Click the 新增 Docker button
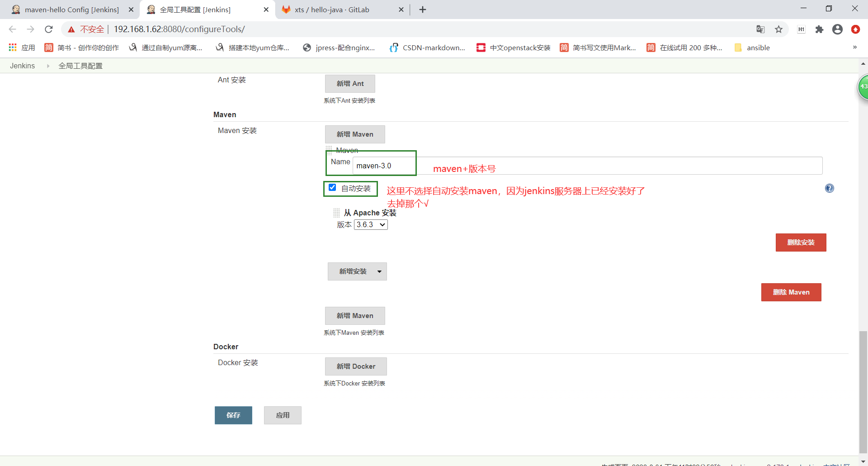Screen dimensions: 868x466 tap(356, 366)
